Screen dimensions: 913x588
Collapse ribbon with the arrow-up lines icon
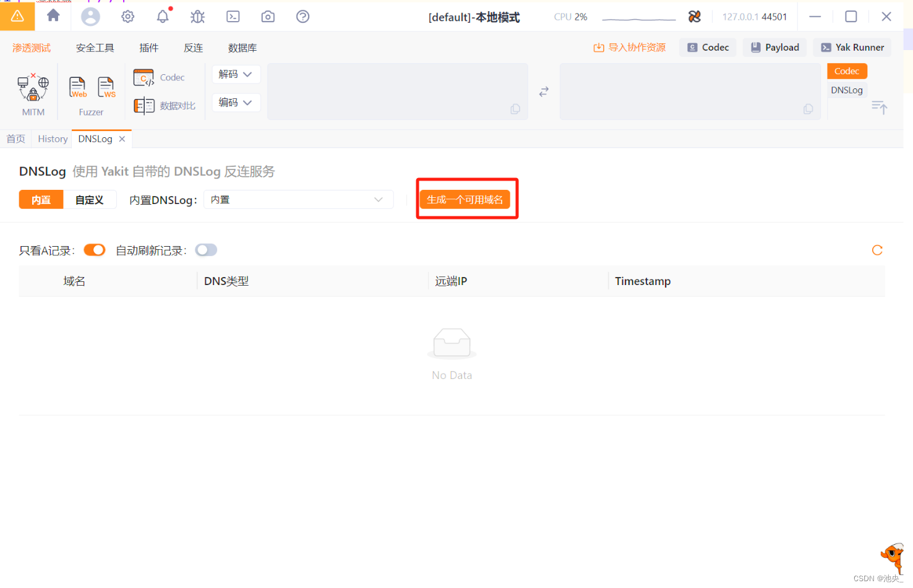(x=879, y=108)
